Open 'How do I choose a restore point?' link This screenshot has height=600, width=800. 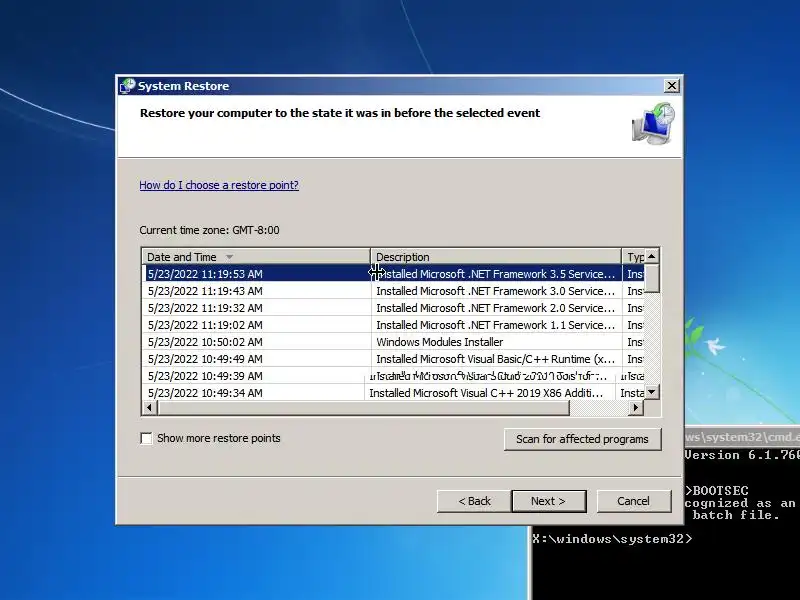click(219, 185)
